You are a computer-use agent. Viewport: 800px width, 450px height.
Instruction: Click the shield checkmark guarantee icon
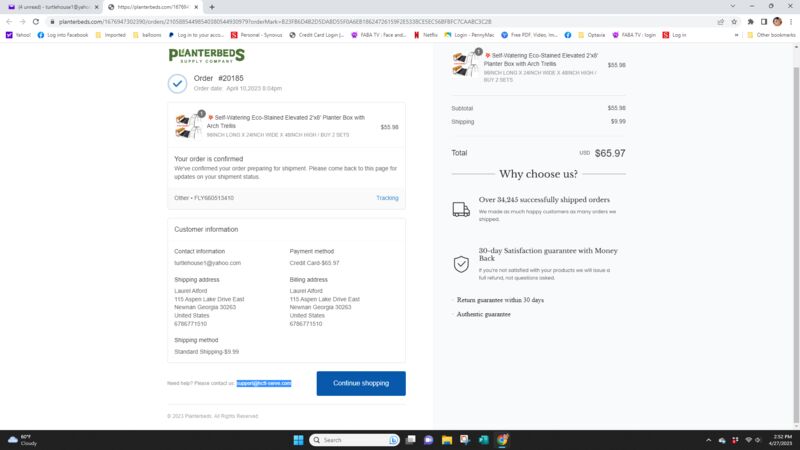click(461, 264)
